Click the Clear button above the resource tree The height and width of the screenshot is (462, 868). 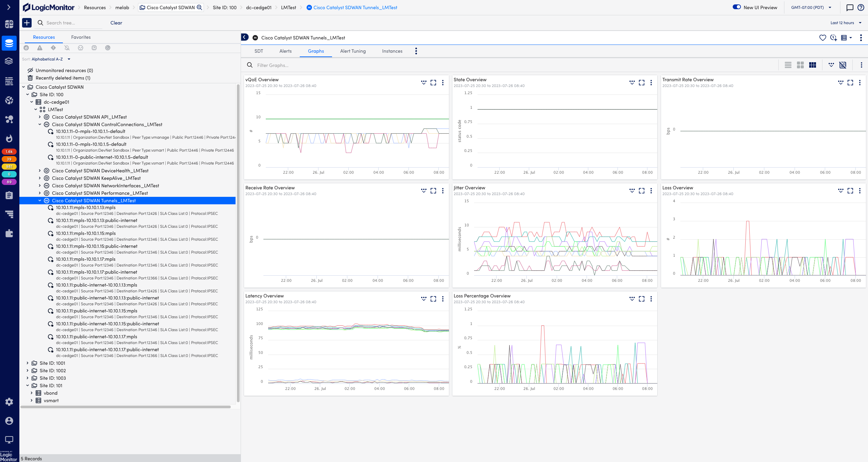(x=116, y=23)
